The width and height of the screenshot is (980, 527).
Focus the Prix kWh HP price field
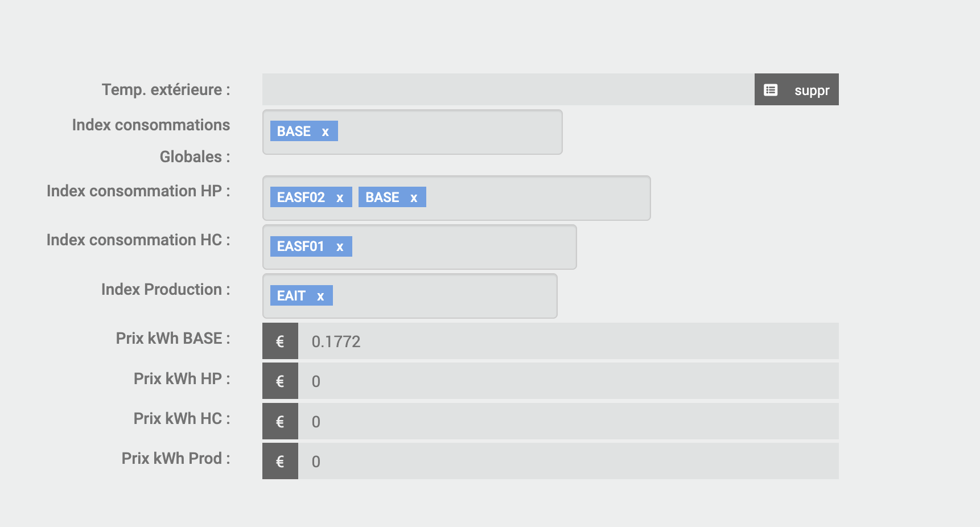568,381
